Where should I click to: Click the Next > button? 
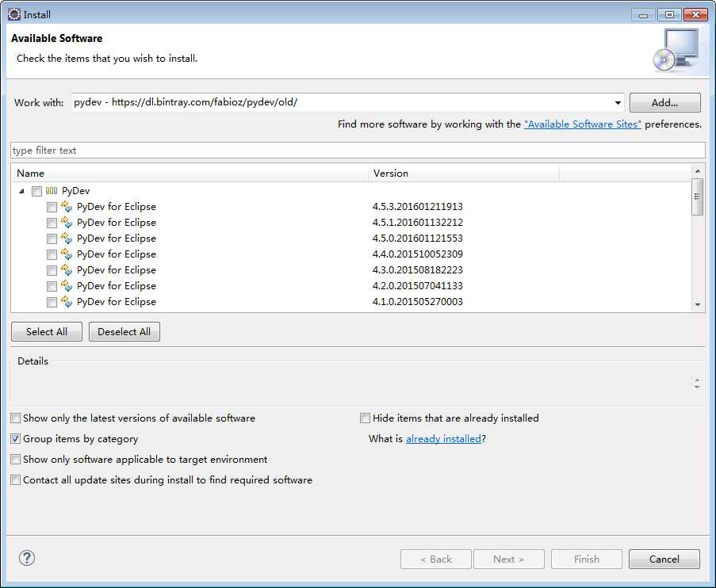click(509, 559)
